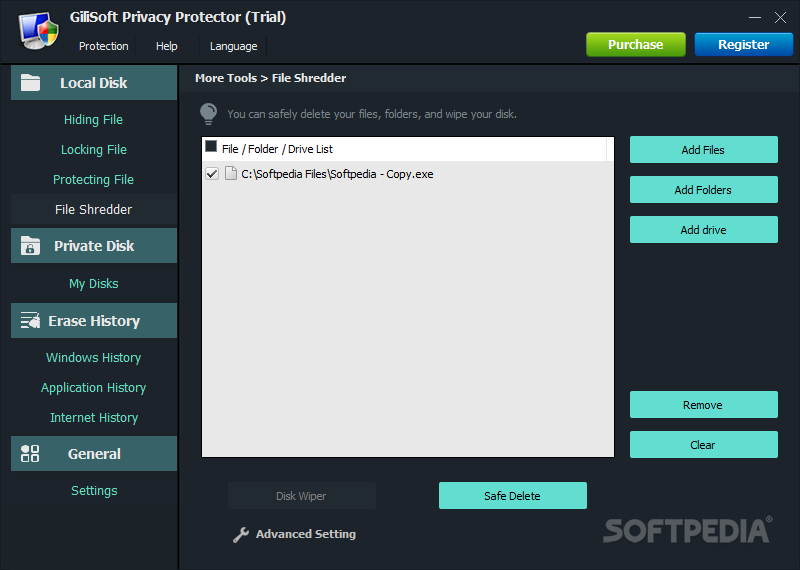Open the Help menu

click(x=167, y=46)
